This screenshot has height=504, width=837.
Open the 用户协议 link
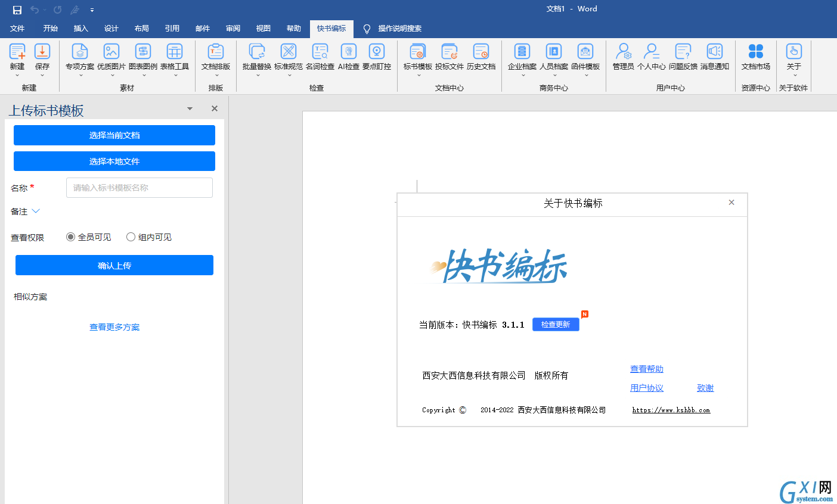[x=647, y=388]
